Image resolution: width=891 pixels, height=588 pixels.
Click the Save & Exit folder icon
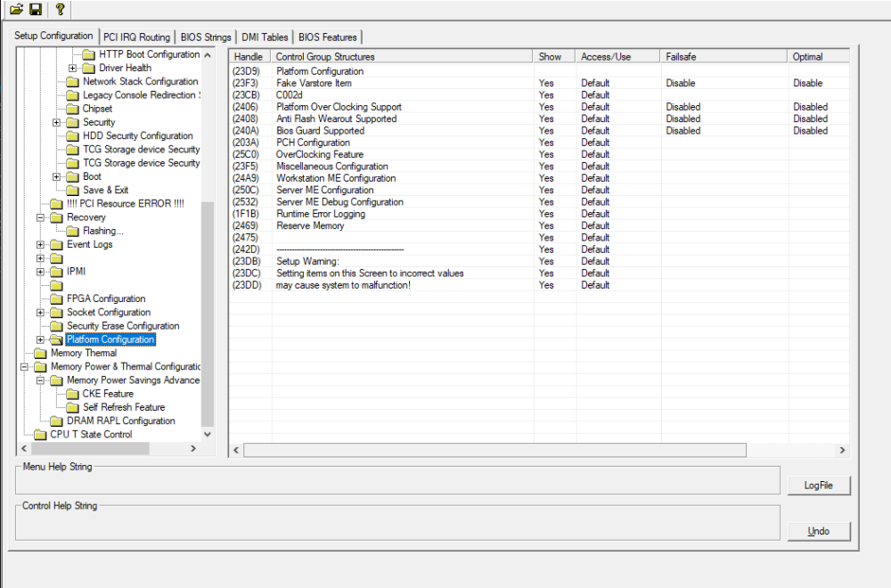click(73, 191)
